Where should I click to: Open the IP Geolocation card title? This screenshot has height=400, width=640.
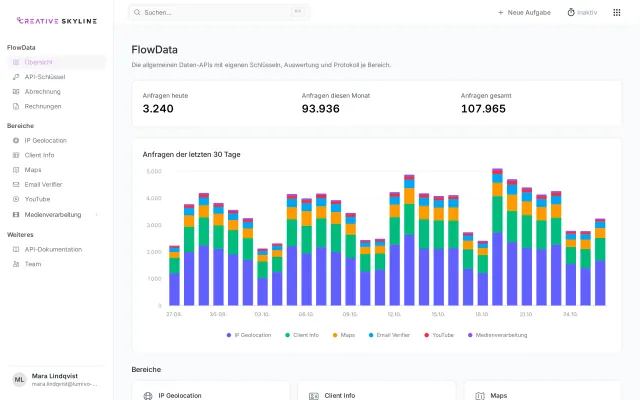pyautogui.click(x=180, y=396)
